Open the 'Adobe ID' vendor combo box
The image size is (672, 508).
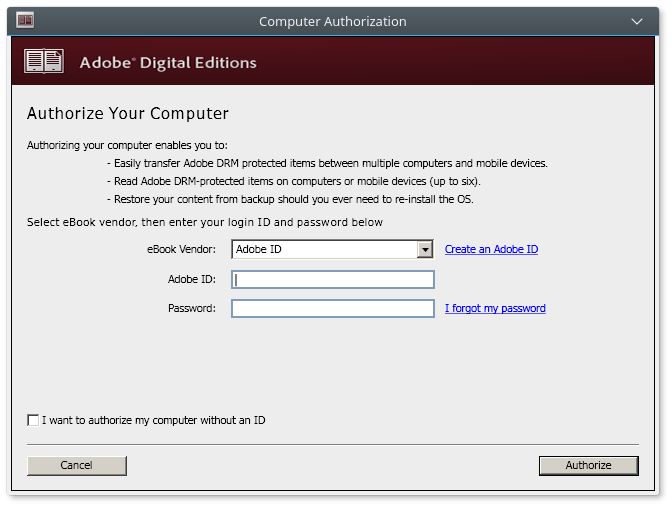point(324,250)
